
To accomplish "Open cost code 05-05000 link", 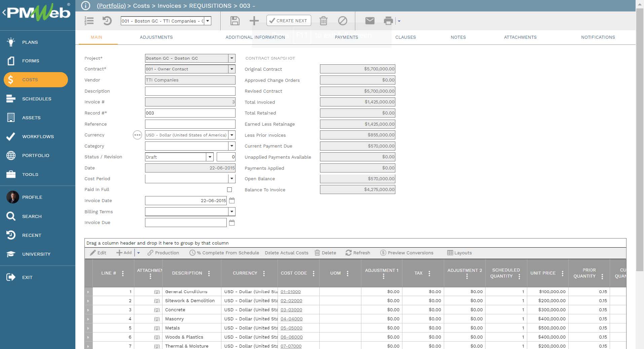I will pos(291,328).
